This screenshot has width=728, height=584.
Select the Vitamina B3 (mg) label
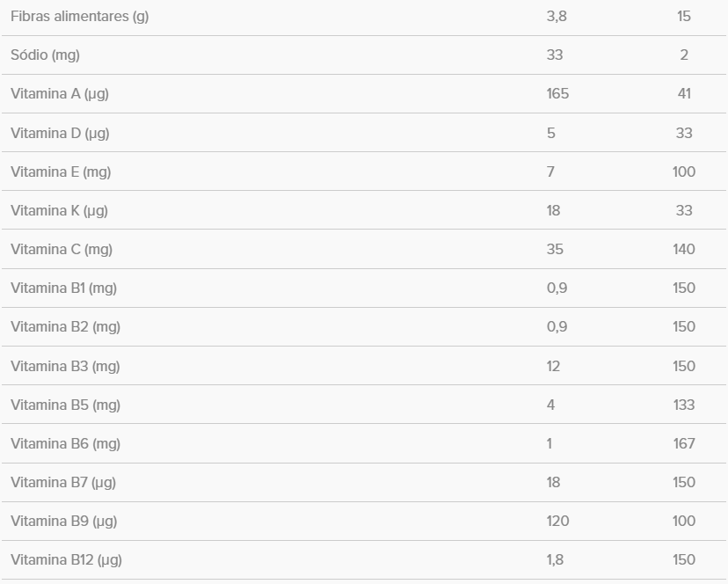coord(65,366)
